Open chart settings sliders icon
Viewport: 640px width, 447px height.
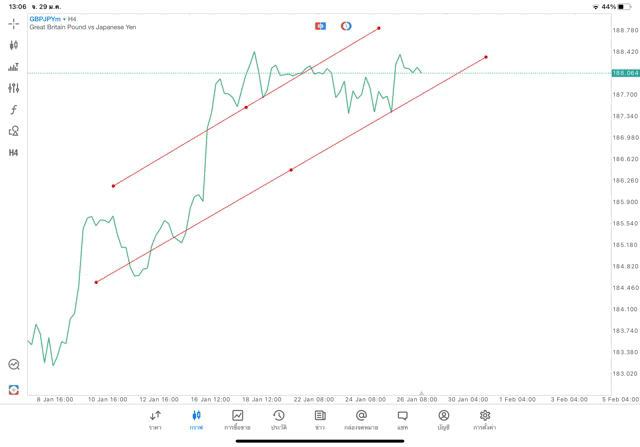coord(14,88)
